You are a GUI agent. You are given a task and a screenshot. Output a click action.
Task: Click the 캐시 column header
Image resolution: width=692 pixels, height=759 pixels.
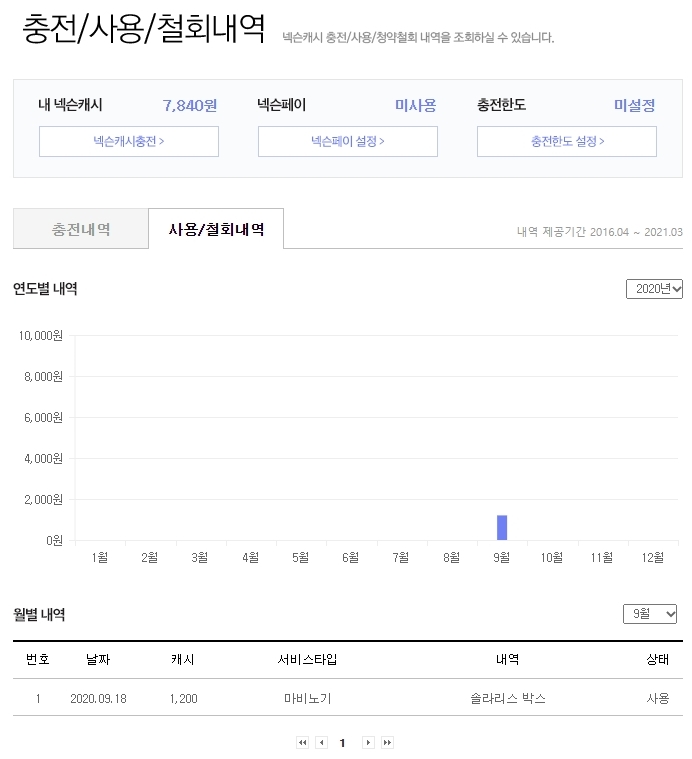pyautogui.click(x=183, y=659)
